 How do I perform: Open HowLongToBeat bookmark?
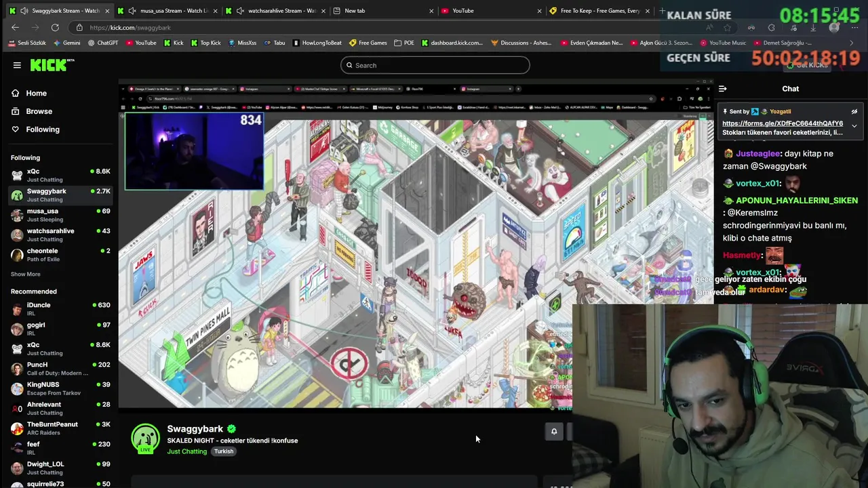pyautogui.click(x=317, y=43)
